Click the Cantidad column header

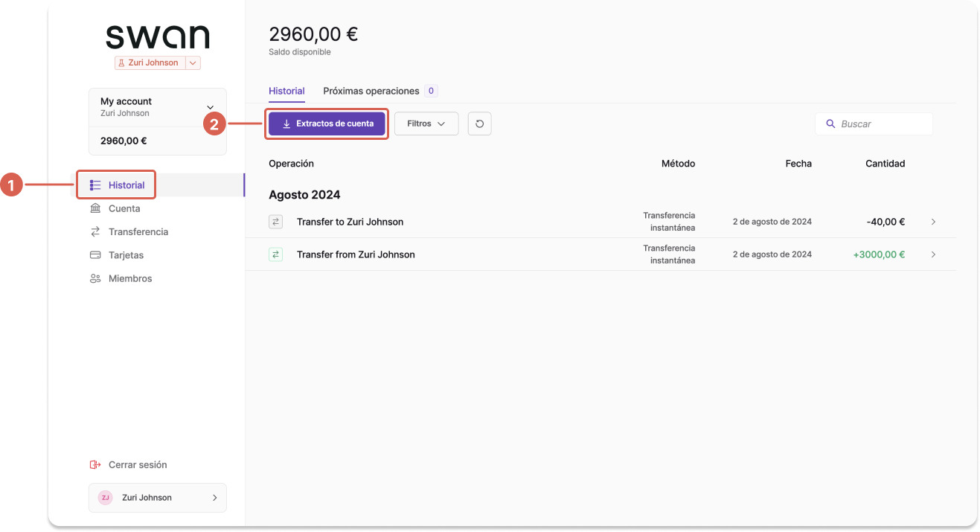coord(885,164)
